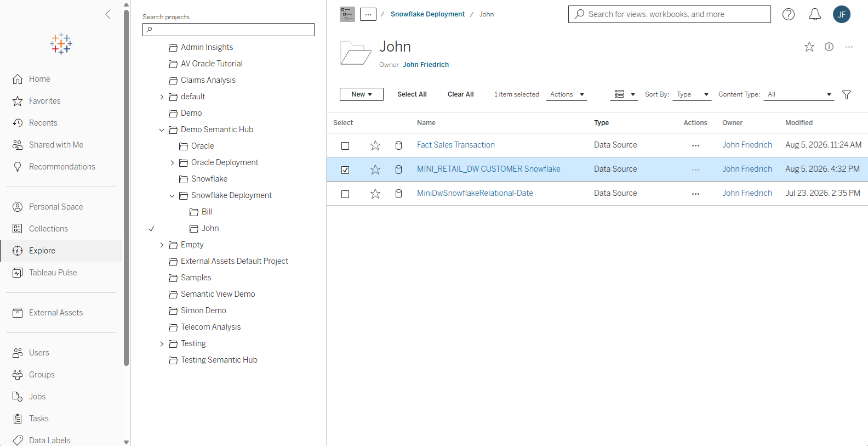Click the Tableau logo
Viewport: 868px width, 446px height.
click(61, 44)
